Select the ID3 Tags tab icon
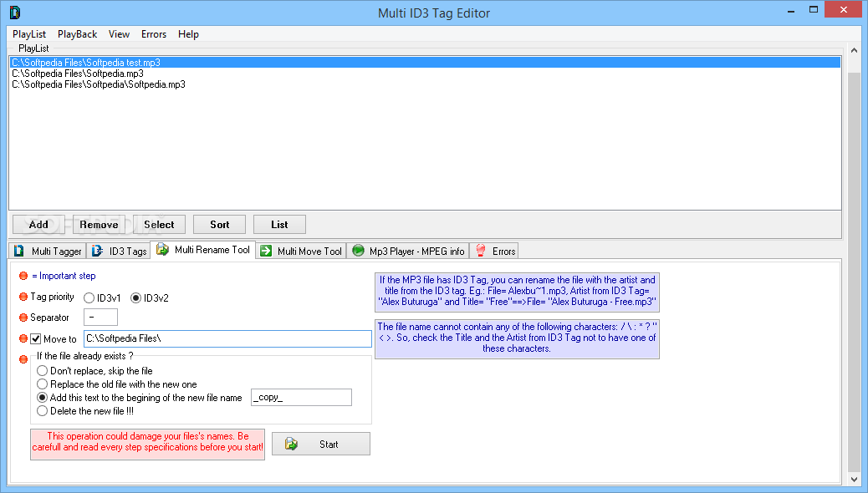Viewport: 868px width, 493px height. (x=97, y=251)
